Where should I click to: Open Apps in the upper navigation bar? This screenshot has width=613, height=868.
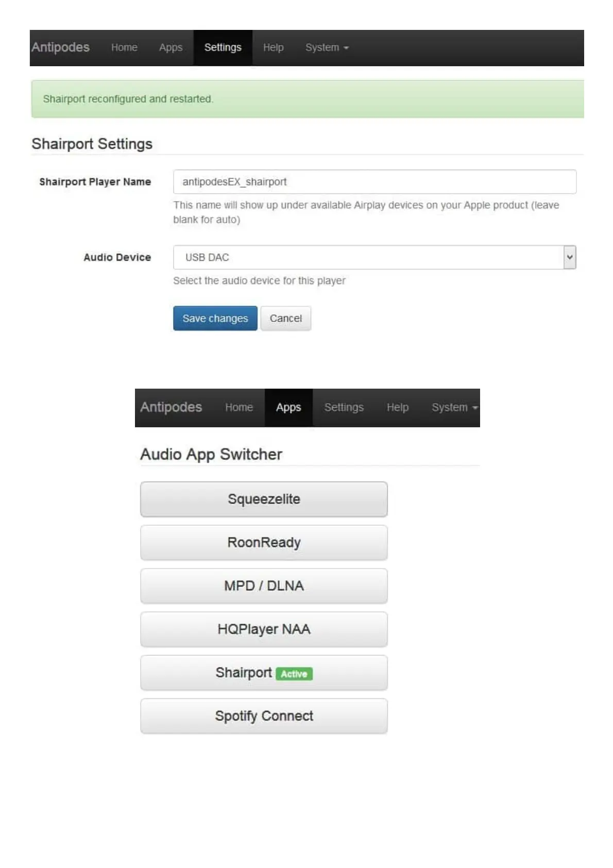[x=171, y=47]
